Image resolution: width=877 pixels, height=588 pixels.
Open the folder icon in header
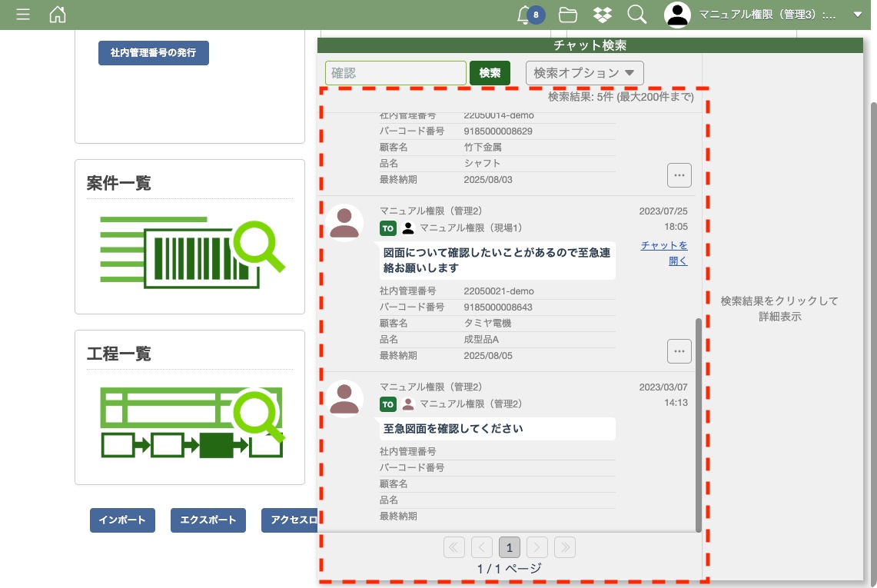tap(568, 15)
